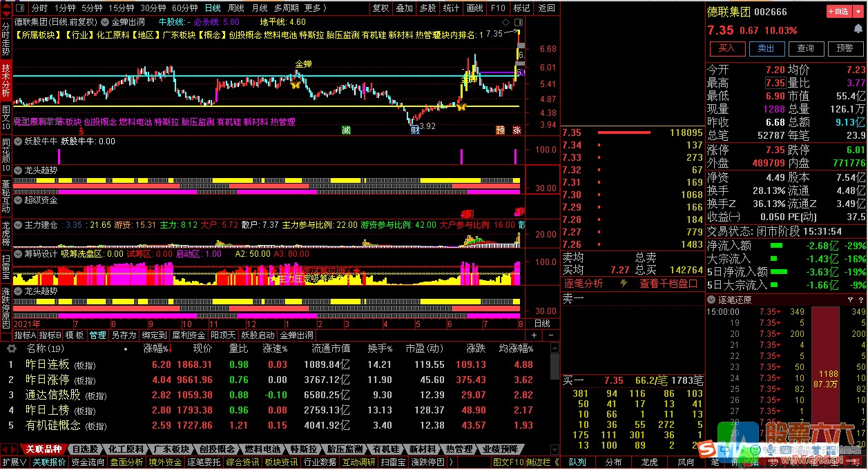This screenshot has height=470, width=868.
Task: Open the 逐笔还原 panel dropdown arrow
Action: click(712, 300)
